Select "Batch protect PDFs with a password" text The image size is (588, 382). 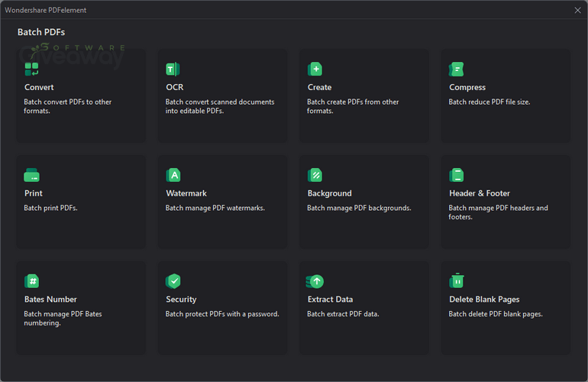tap(222, 314)
